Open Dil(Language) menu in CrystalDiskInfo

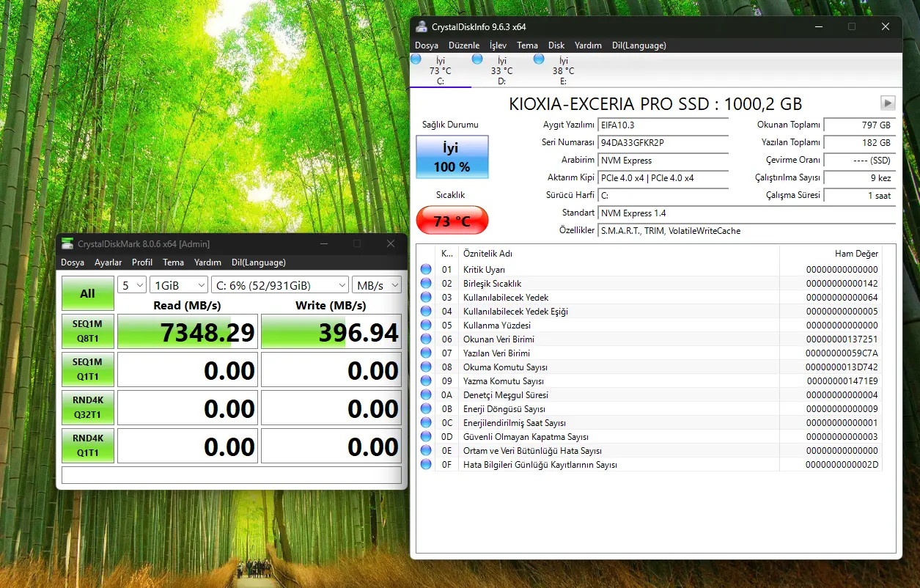(x=639, y=45)
